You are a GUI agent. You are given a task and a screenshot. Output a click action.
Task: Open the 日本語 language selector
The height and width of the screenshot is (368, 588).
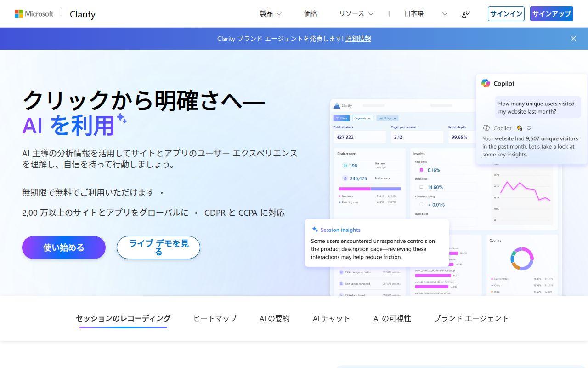coord(426,14)
